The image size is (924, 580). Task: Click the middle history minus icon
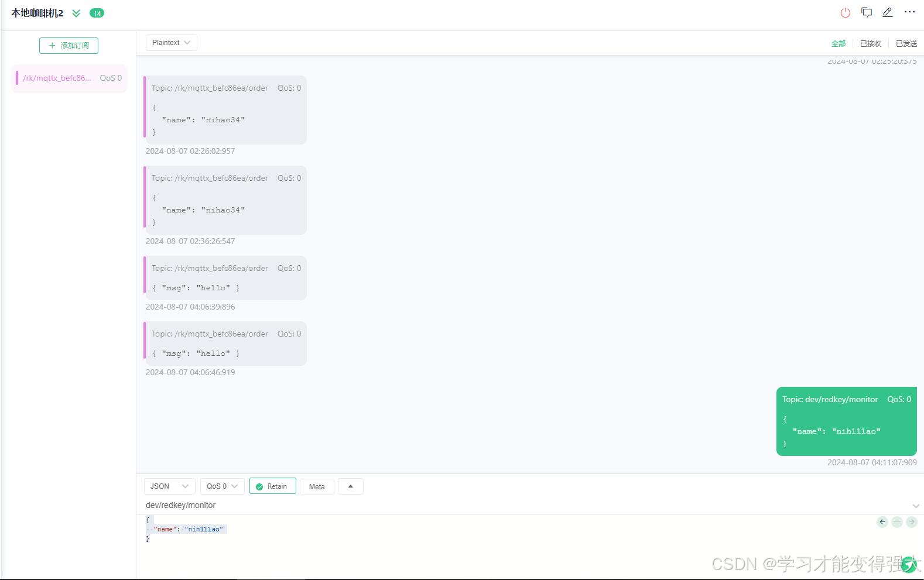pos(897,522)
